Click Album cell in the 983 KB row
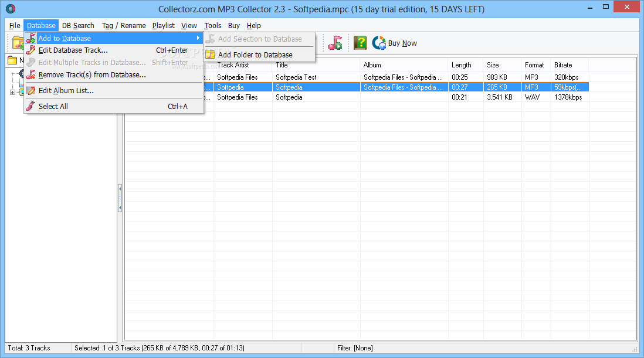This screenshot has height=358, width=644. pyautogui.click(x=403, y=77)
